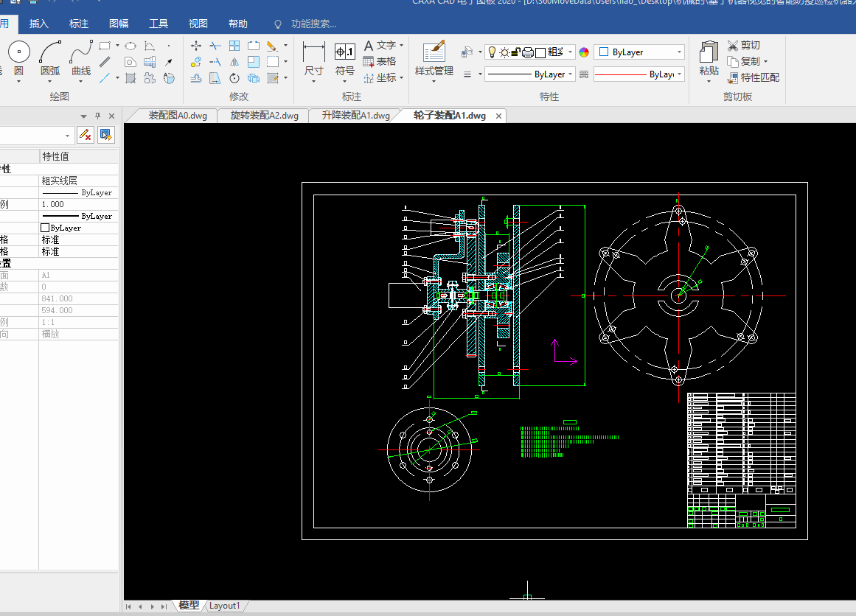Select the Curve (曲线) drawing tool

[x=81, y=57]
